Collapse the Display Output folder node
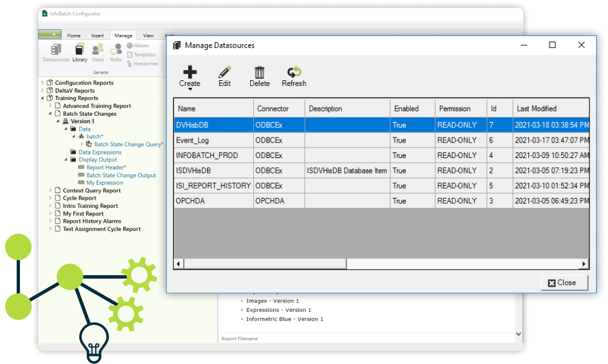Screen dimensions: 608x364 [66, 160]
